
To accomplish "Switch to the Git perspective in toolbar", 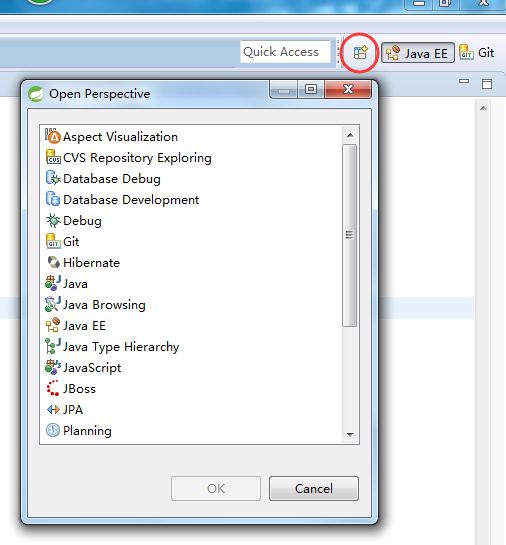I will point(477,53).
